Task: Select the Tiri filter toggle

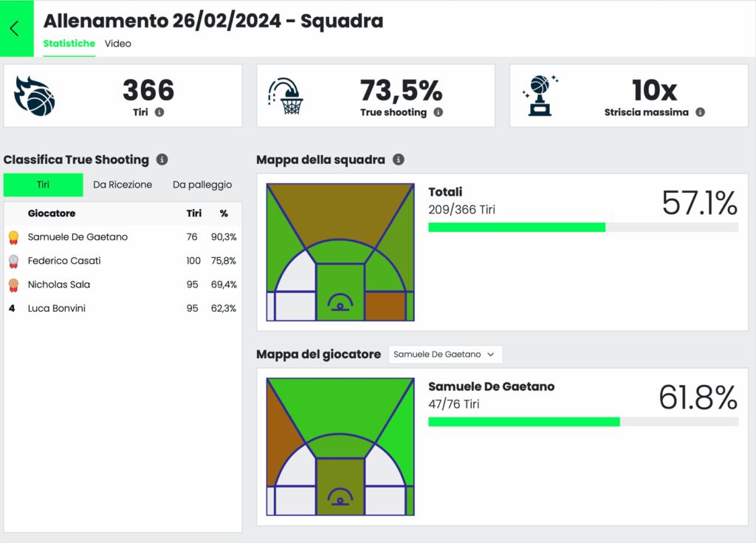Action: coord(44,185)
